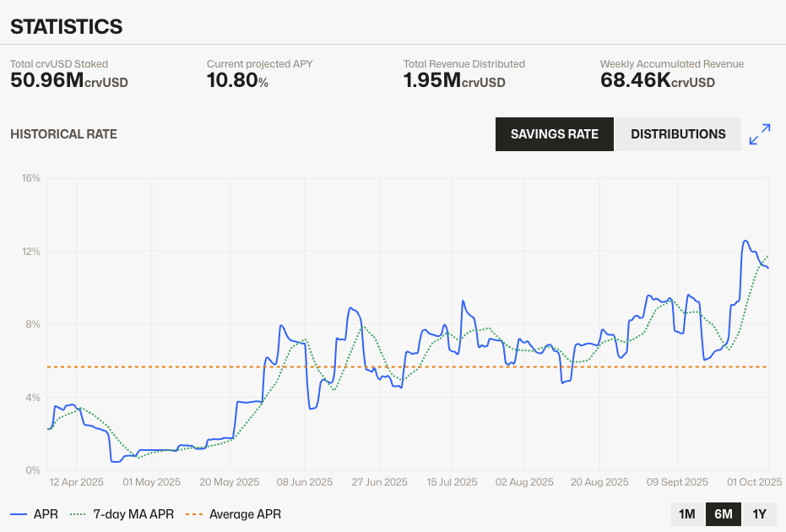Click the HISTORICAL RATE label
786x532 pixels.
pos(63,134)
